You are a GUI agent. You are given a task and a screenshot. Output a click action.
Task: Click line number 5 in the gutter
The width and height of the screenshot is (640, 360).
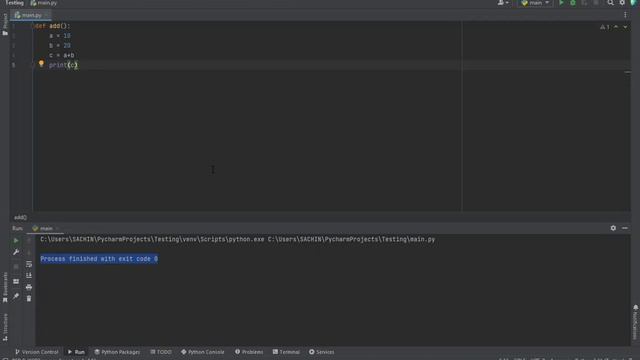[13, 65]
